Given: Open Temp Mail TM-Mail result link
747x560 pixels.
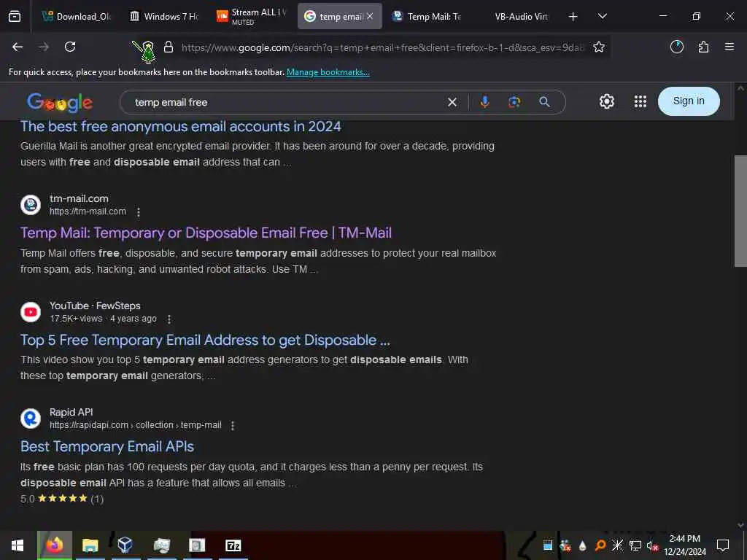Looking at the screenshot, I should pos(206,233).
